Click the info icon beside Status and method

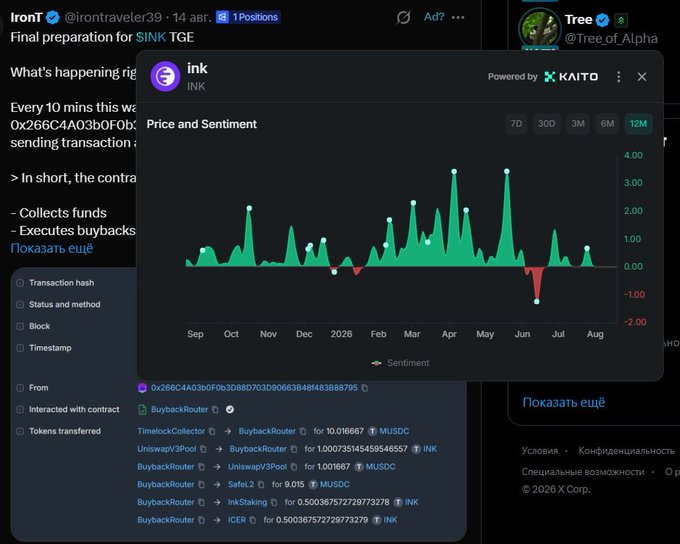[20, 305]
